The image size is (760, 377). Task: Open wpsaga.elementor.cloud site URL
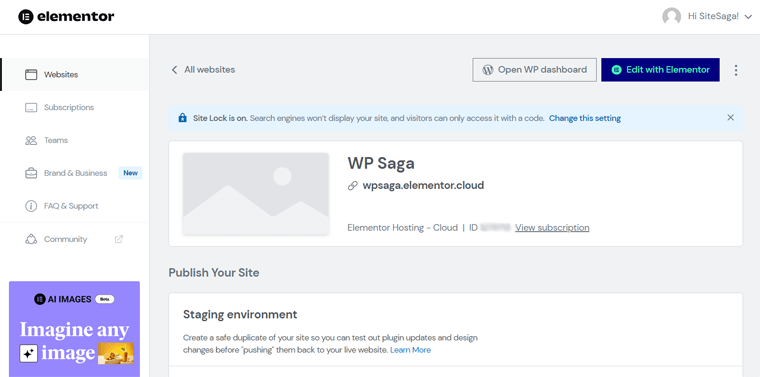pos(423,186)
